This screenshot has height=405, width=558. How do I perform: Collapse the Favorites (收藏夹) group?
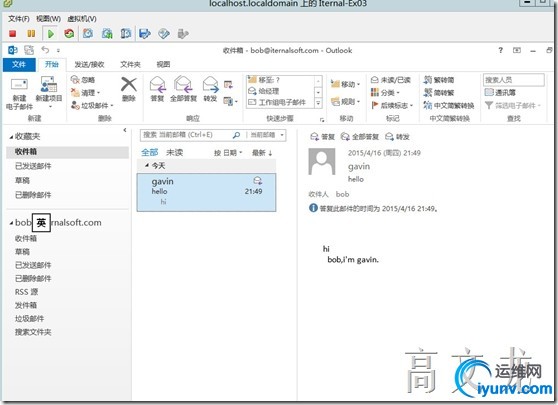pos(11,137)
